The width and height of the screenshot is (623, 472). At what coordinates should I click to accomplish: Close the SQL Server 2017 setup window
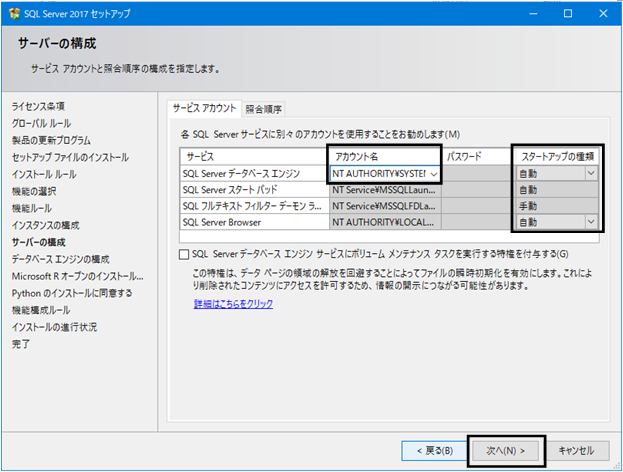[x=603, y=14]
